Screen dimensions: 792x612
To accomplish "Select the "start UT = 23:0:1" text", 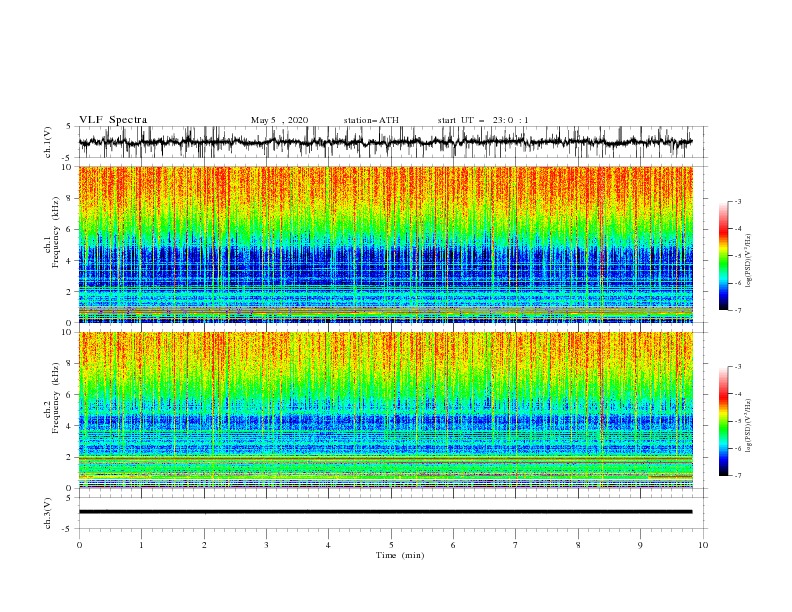I will (483, 120).
